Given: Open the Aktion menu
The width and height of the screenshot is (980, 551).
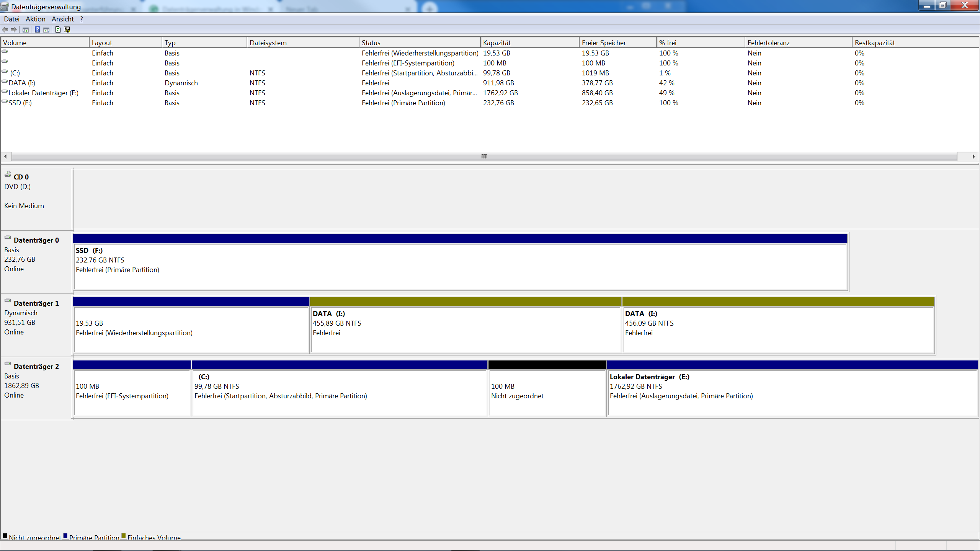Looking at the screenshot, I should pyautogui.click(x=35, y=19).
